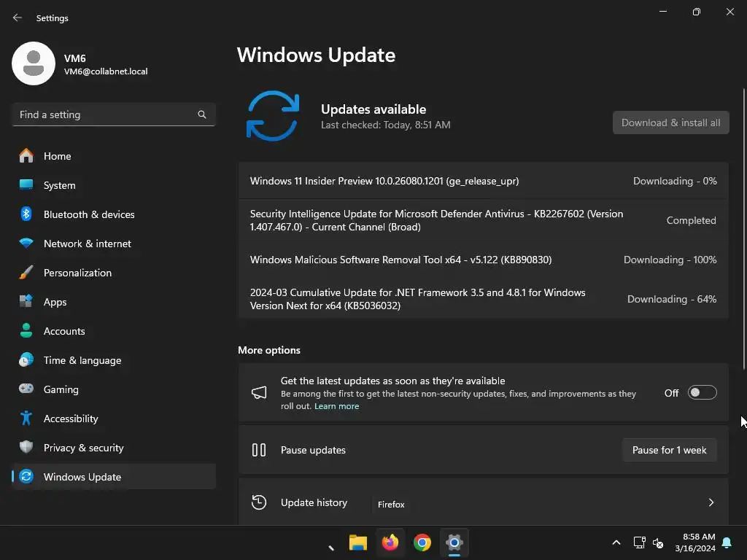Click the VM6 user avatar
The width and height of the screenshot is (747, 560).
tap(34, 63)
